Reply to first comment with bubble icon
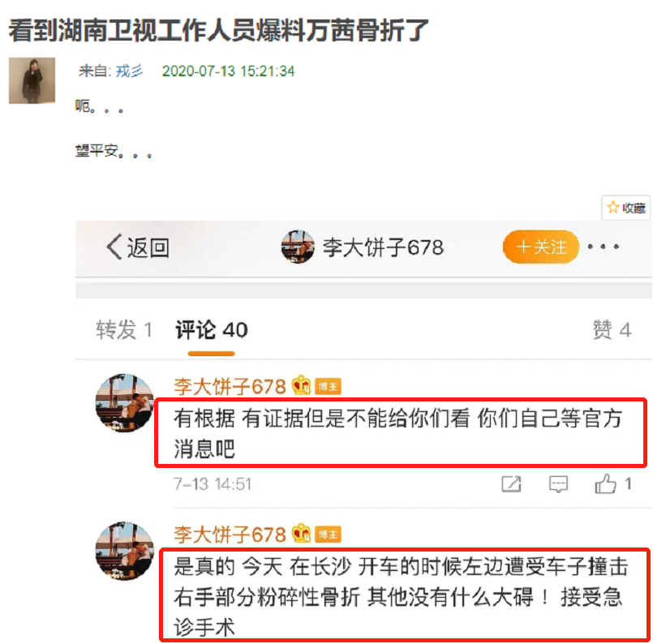Screen dimensions: 653x644 coord(558,484)
